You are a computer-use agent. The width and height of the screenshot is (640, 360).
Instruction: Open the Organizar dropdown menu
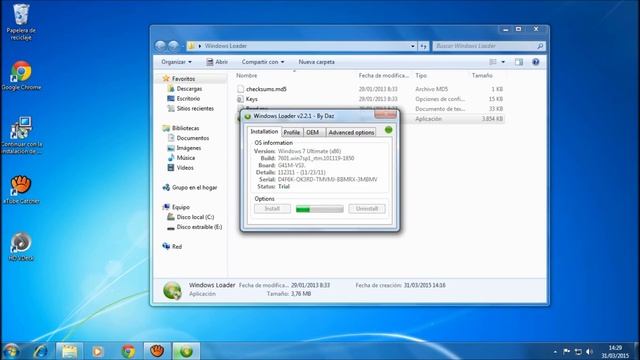click(x=176, y=62)
